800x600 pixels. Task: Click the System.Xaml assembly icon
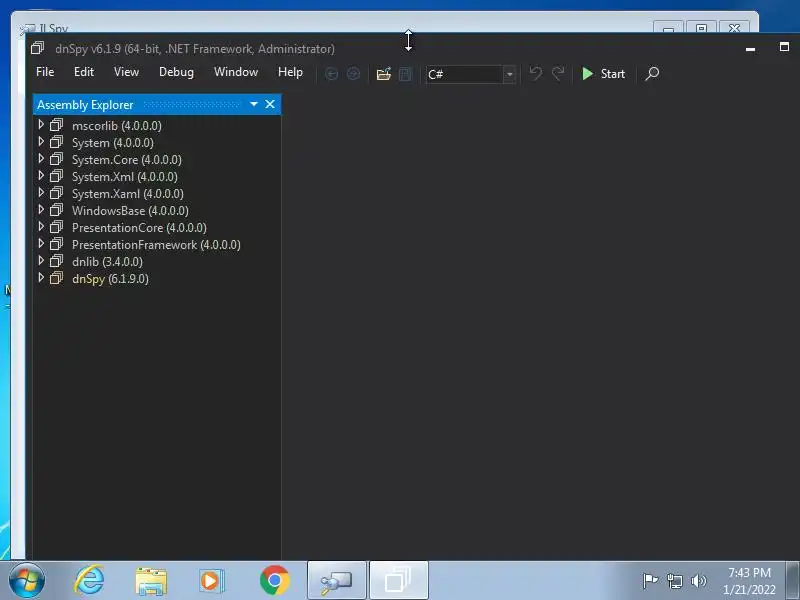56,193
